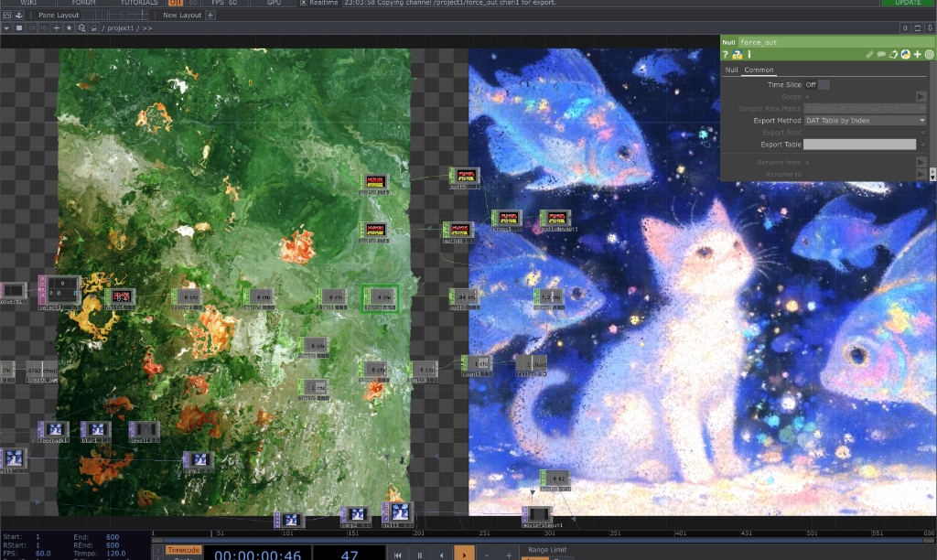The image size is (937, 560).
Task: Open the comment bubble icon
Action: (881, 54)
